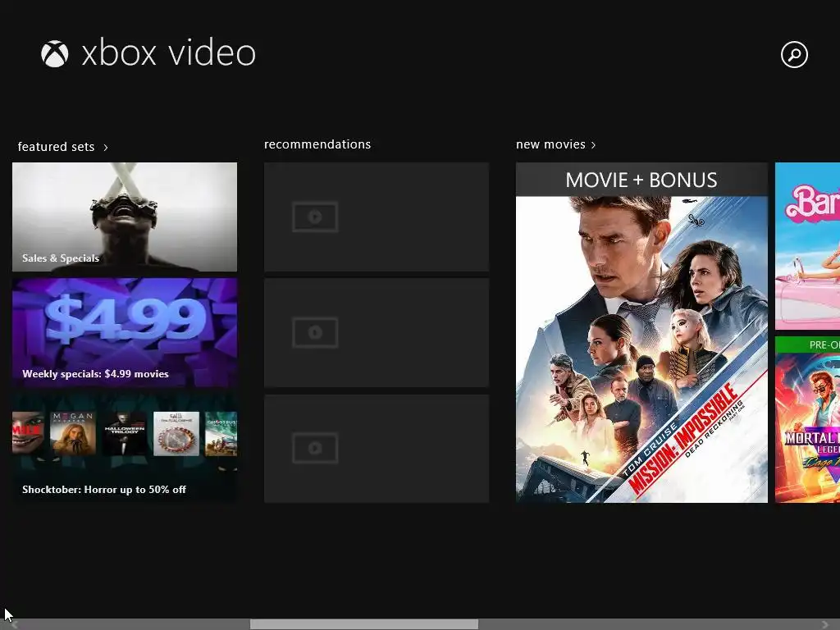Screen dimensions: 840x630
Task: Click the scrollbar right arrow
Action: (x=825, y=624)
